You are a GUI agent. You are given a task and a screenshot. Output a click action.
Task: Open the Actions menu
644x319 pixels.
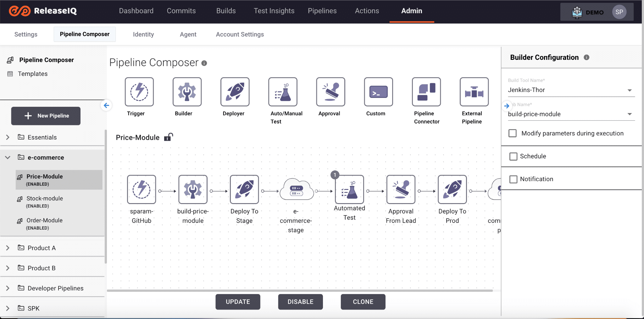click(367, 11)
